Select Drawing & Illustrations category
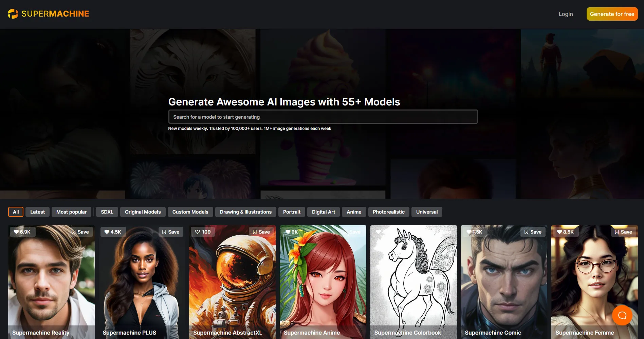This screenshot has width=644, height=339. point(245,212)
